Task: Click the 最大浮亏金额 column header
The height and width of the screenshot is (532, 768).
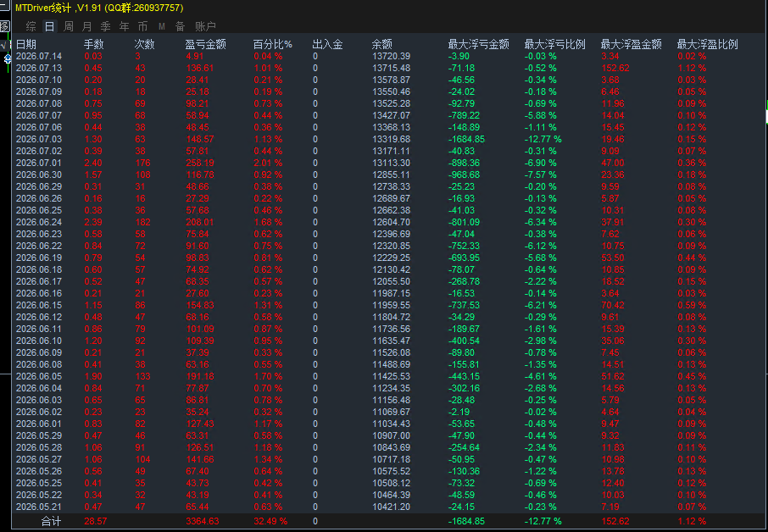Action: point(479,45)
